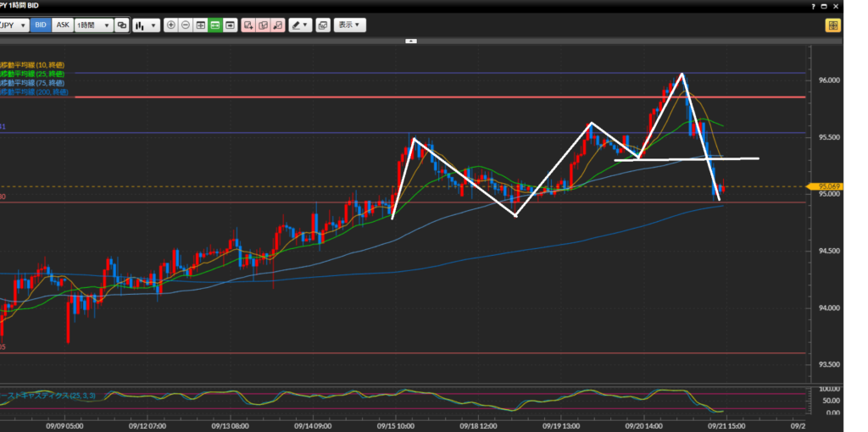Open the drawing pencil tool menu
Viewport: 868px width, 432px height.
coord(300,25)
